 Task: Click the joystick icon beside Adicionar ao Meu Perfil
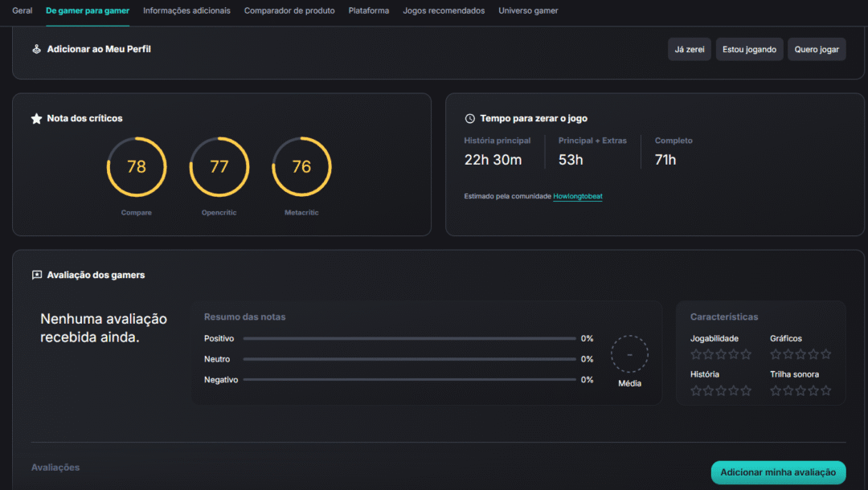[36, 49]
